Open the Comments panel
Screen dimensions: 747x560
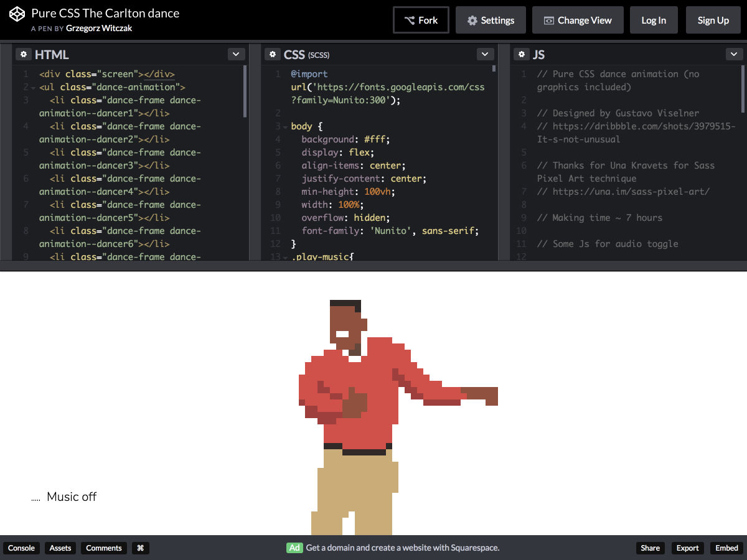104,548
